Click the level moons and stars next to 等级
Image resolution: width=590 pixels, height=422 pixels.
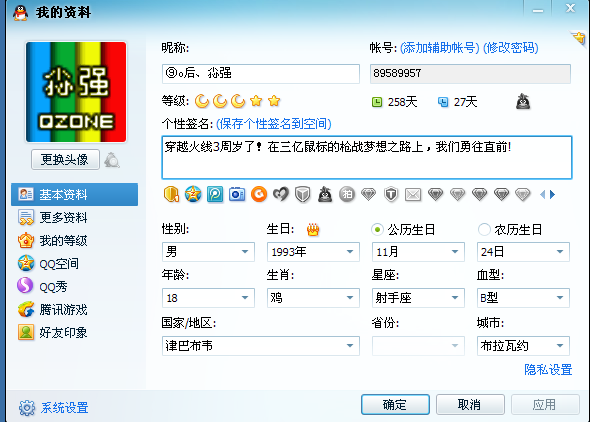(x=237, y=101)
